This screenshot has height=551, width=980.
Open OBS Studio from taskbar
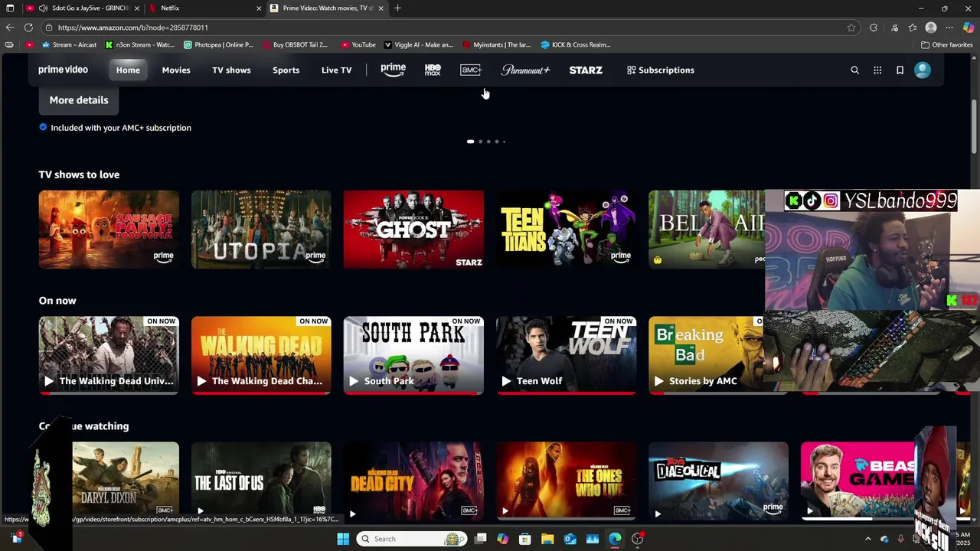(638, 539)
